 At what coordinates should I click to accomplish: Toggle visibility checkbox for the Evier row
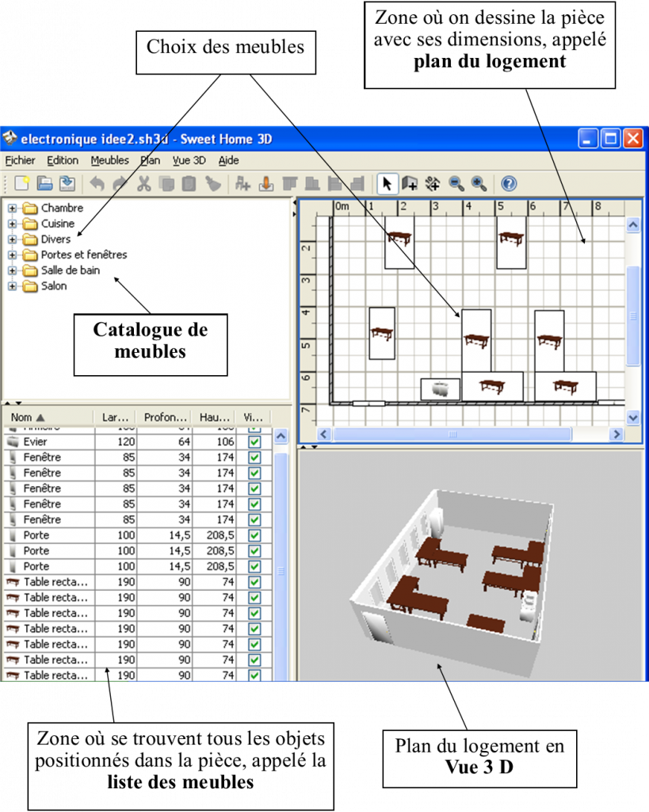point(254,442)
